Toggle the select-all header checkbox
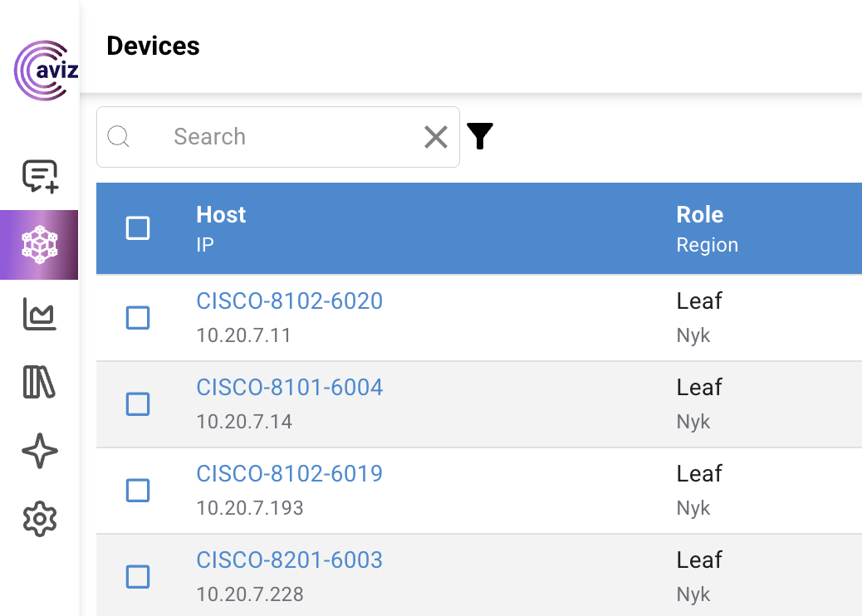 coord(138,228)
